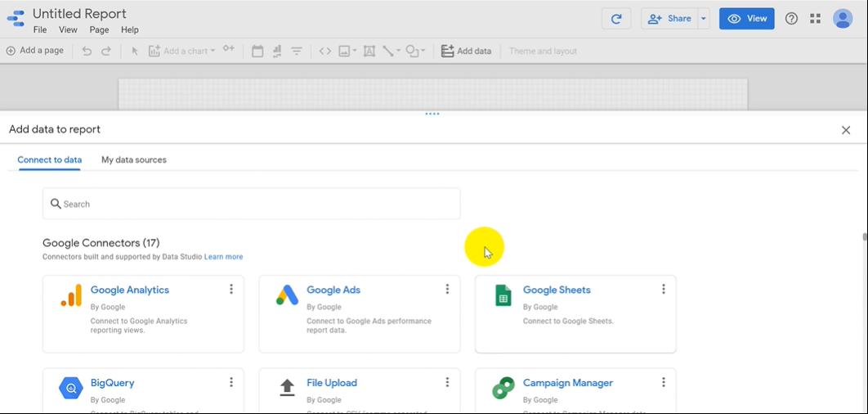Click the connector Search field
This screenshot has width=868, height=414.
(x=251, y=204)
